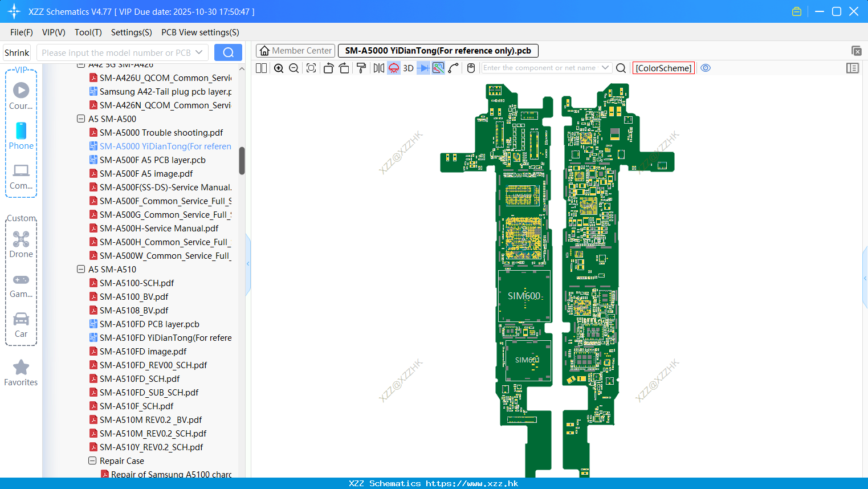Select SM-A5000 YiDianTong tree entry
868x489 pixels.
point(165,146)
